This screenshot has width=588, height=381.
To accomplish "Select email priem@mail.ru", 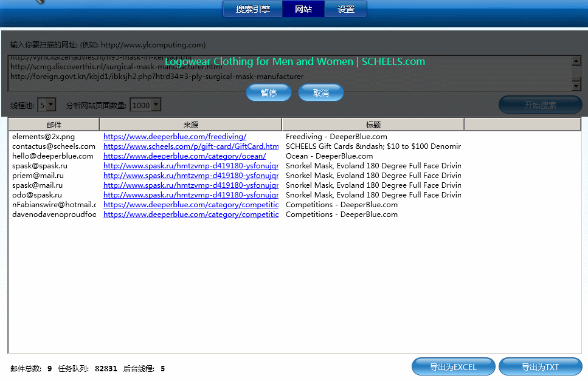I will pyautogui.click(x=38, y=176).
